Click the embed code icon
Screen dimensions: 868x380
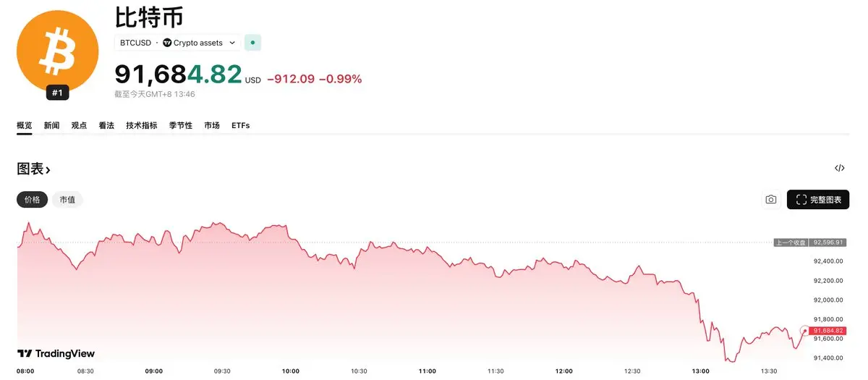(x=839, y=169)
